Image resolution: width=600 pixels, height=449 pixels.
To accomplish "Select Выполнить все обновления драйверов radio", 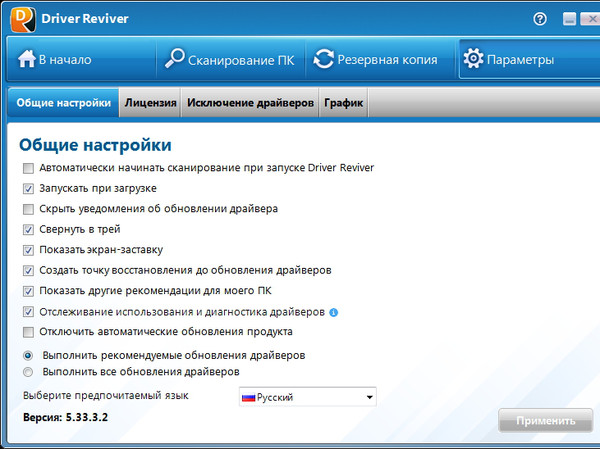I will 28,372.
